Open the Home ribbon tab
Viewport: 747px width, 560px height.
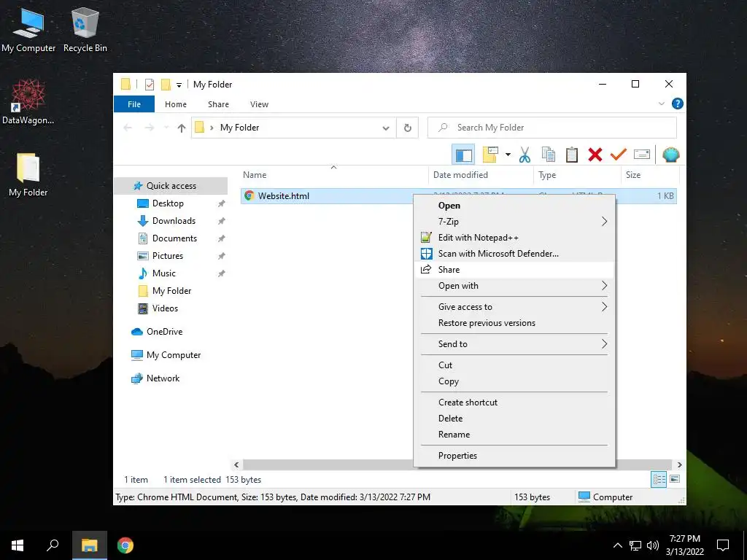[x=175, y=104]
